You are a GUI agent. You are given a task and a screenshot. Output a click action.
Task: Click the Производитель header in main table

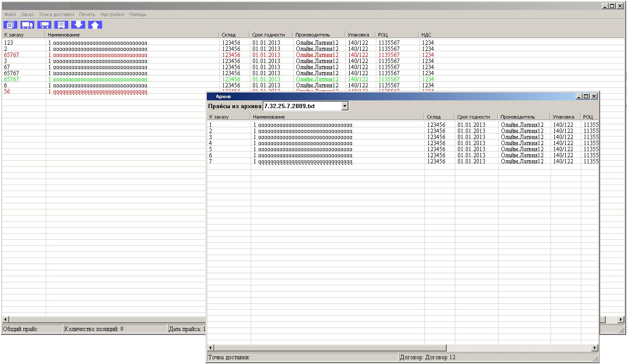coord(319,35)
